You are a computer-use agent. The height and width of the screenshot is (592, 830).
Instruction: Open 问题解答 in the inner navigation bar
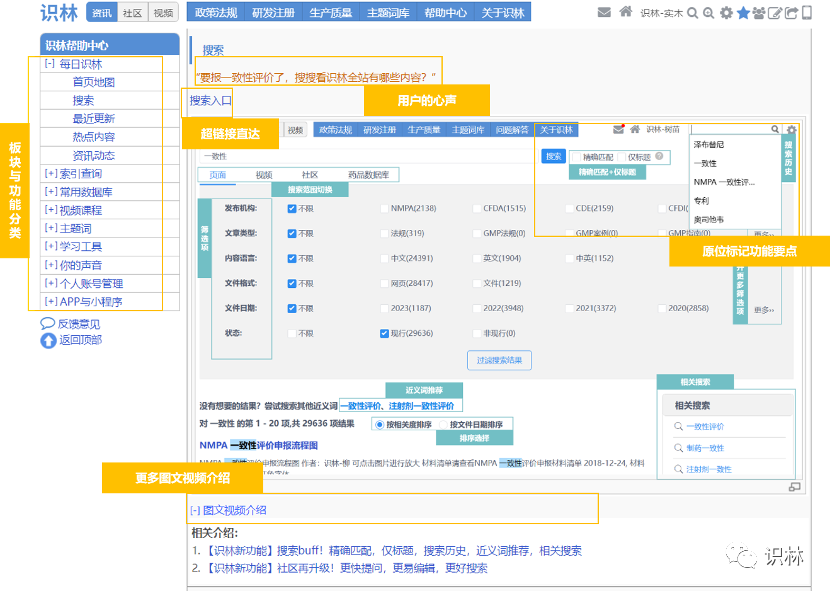click(512, 130)
